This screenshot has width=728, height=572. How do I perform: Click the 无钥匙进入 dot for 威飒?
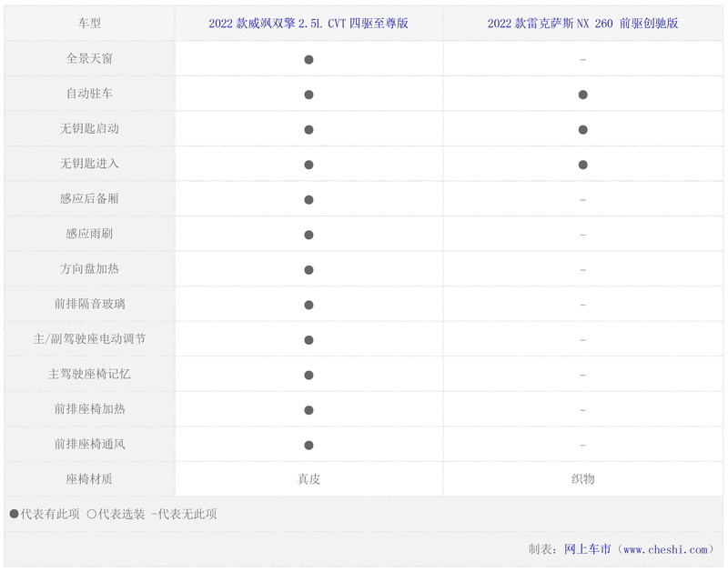click(x=308, y=165)
